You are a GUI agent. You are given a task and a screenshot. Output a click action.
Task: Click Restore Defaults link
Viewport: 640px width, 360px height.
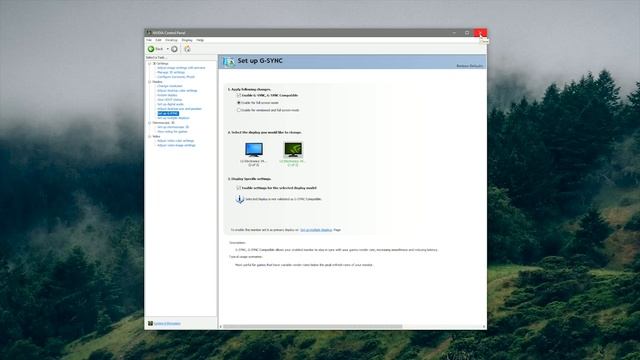[470, 66]
